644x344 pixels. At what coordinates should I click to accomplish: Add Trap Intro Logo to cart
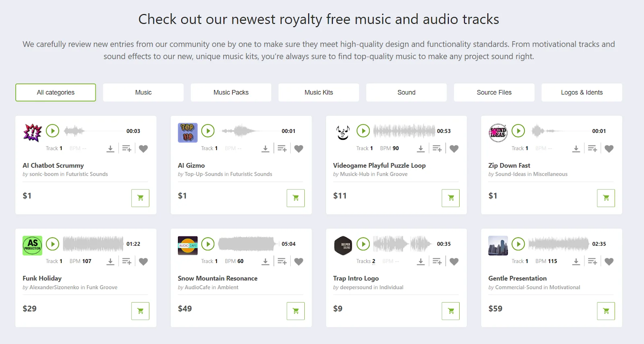pyautogui.click(x=450, y=311)
